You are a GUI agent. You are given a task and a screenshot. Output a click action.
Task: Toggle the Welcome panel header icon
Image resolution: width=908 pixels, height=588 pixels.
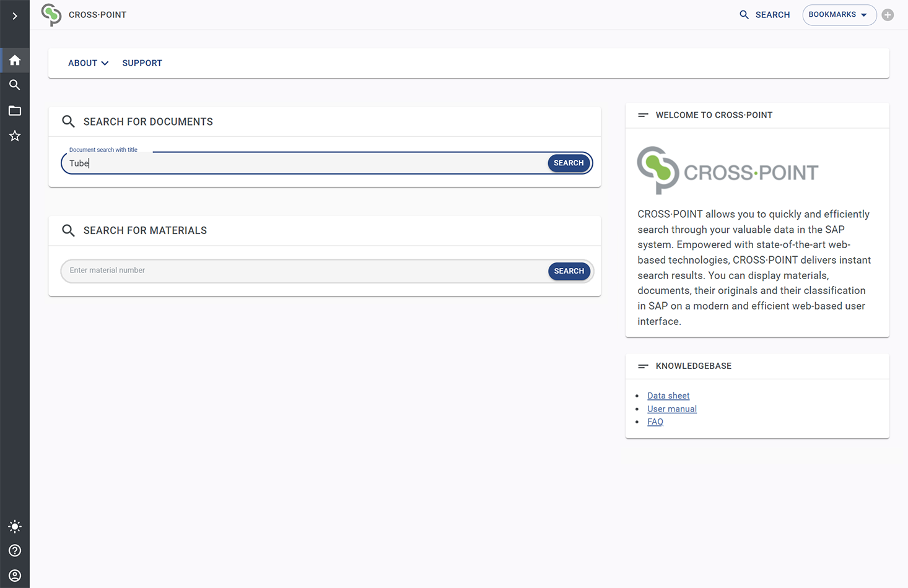pos(643,115)
